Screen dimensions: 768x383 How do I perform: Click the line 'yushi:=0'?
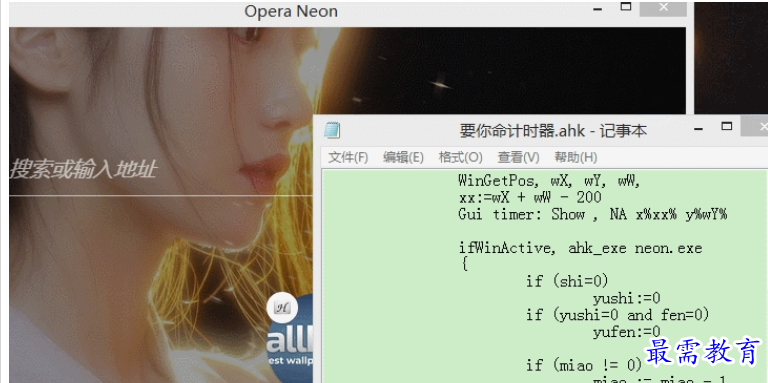[626, 298]
